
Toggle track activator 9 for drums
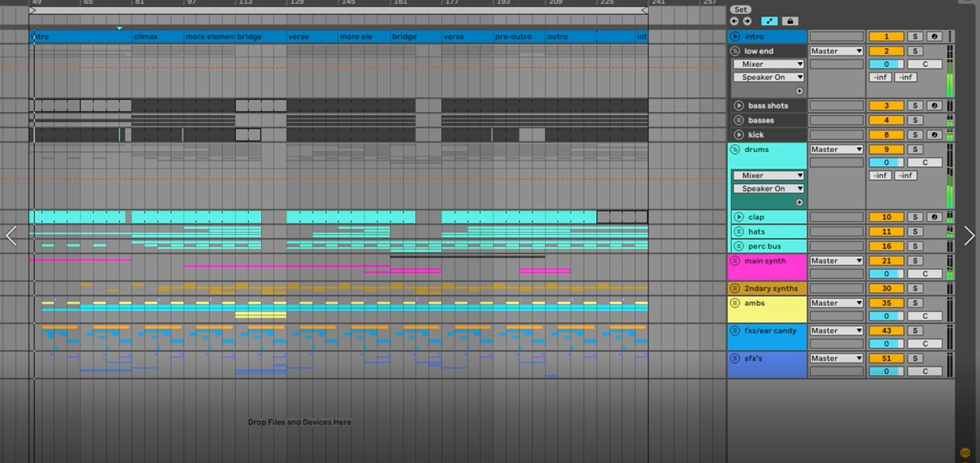(x=886, y=150)
